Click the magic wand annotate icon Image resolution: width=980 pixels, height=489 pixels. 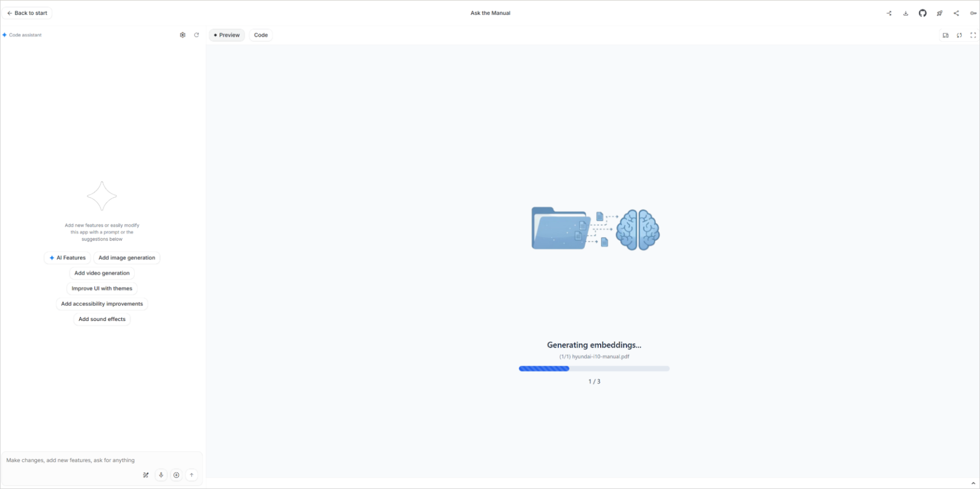[x=146, y=475]
